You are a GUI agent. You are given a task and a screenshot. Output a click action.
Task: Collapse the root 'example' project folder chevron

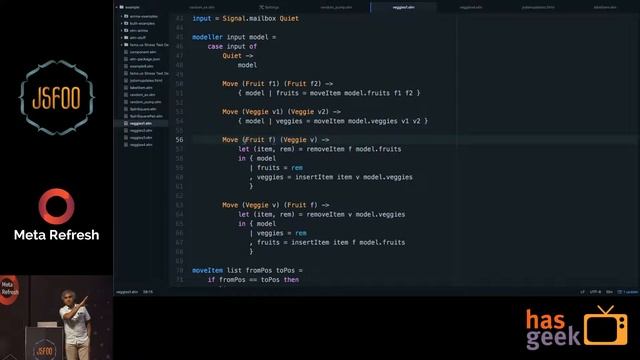pos(117,7)
